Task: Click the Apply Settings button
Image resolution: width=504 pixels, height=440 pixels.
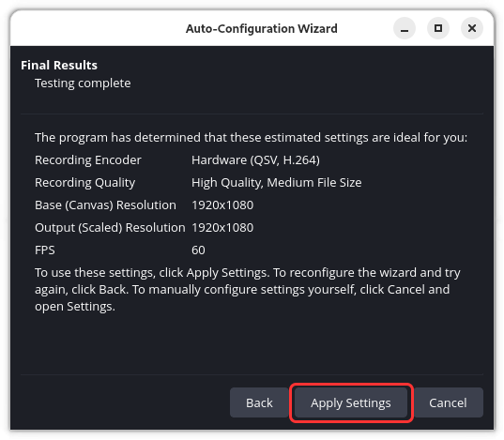Action: click(x=351, y=402)
